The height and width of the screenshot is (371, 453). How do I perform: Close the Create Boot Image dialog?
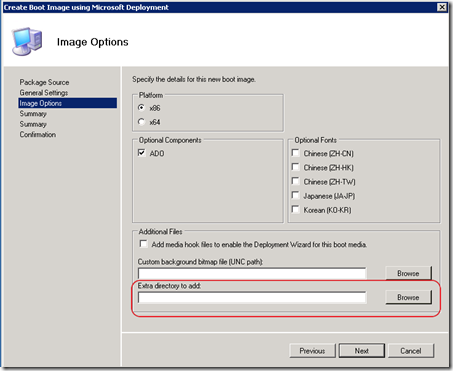point(442,7)
